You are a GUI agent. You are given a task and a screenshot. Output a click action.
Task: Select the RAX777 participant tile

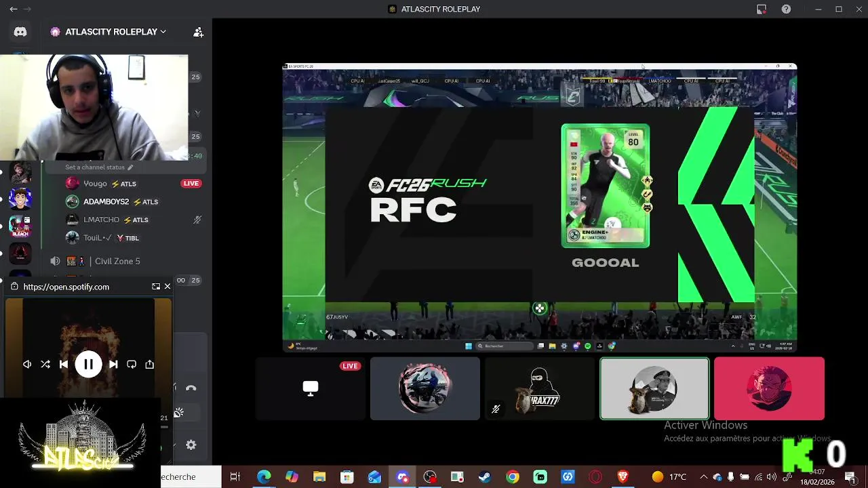540,388
